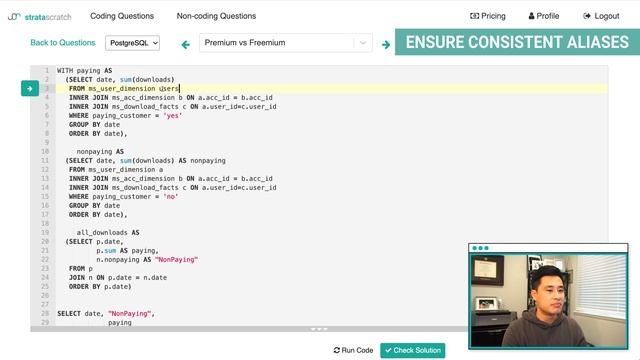Place cursor in 'WITH paying AS' line
This screenshot has height=360, width=640.
(x=84, y=71)
